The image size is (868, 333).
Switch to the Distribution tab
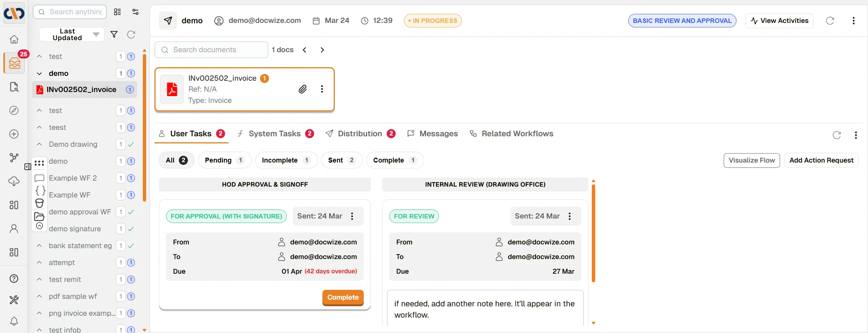360,134
